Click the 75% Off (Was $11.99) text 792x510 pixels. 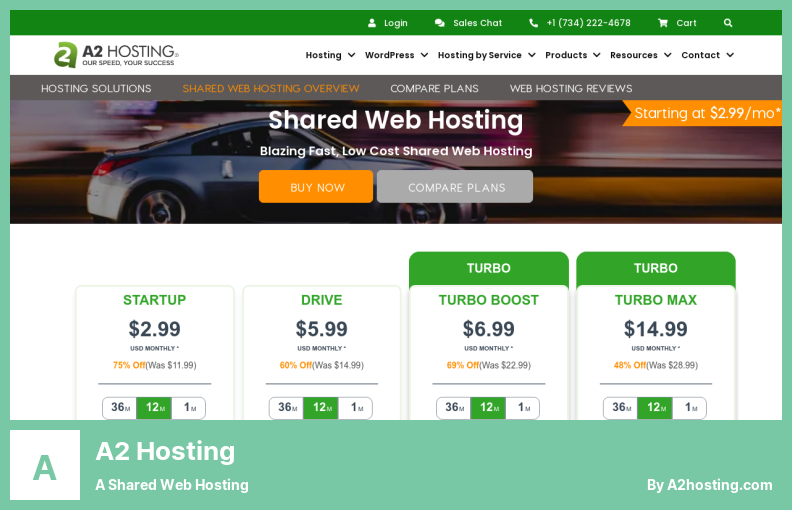click(x=155, y=365)
